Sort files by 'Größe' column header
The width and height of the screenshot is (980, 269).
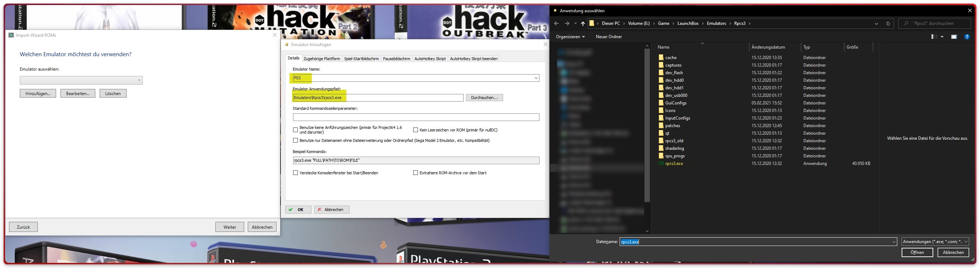coord(852,47)
